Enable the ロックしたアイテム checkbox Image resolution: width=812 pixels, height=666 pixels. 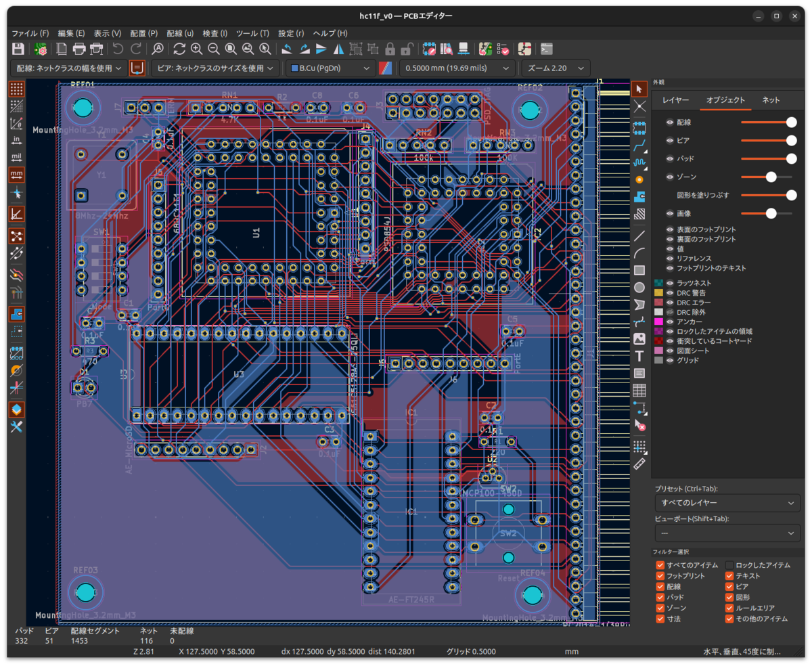tap(729, 565)
